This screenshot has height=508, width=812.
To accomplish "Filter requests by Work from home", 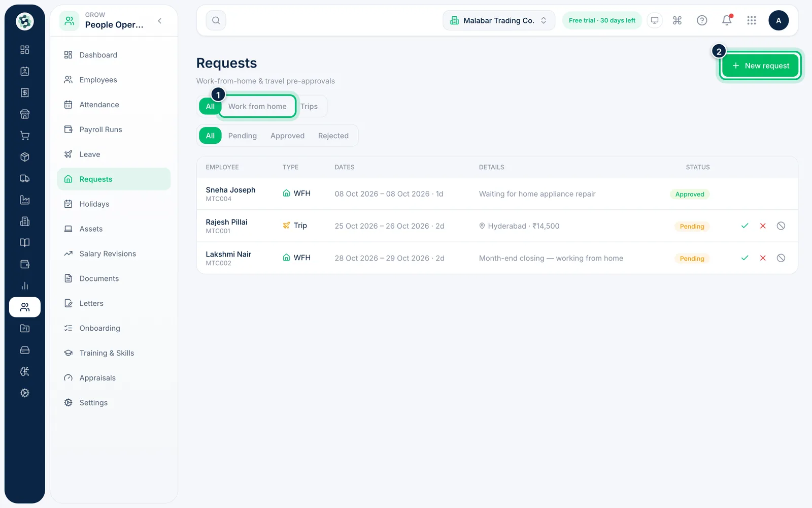I will pyautogui.click(x=257, y=106).
